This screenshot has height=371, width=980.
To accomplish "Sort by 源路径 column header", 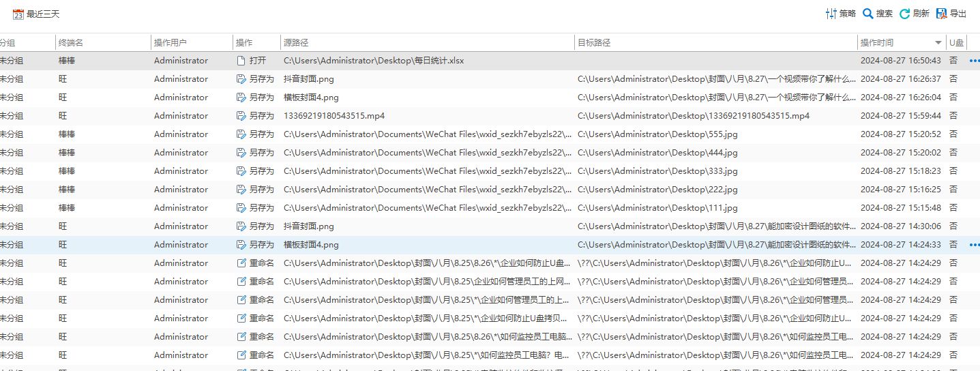I will click(428, 42).
